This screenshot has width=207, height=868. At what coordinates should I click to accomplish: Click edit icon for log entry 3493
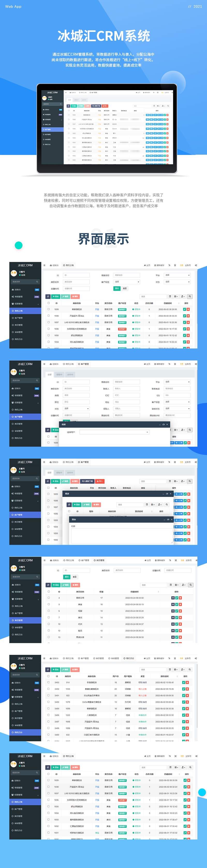[183, 682]
